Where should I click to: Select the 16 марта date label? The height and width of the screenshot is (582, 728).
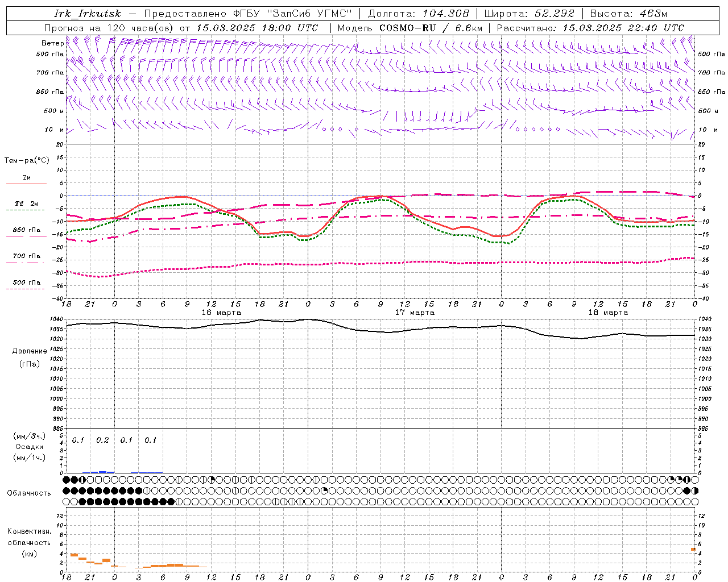(221, 313)
